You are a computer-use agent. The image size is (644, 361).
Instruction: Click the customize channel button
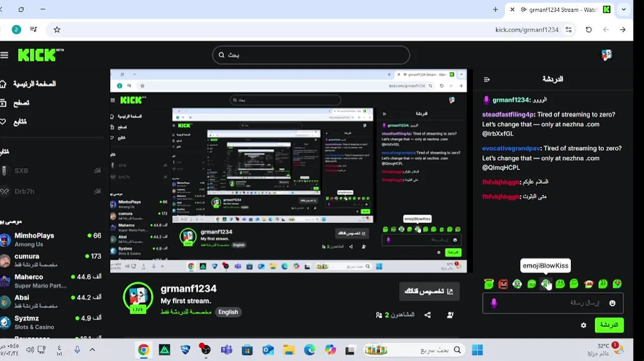(429, 291)
